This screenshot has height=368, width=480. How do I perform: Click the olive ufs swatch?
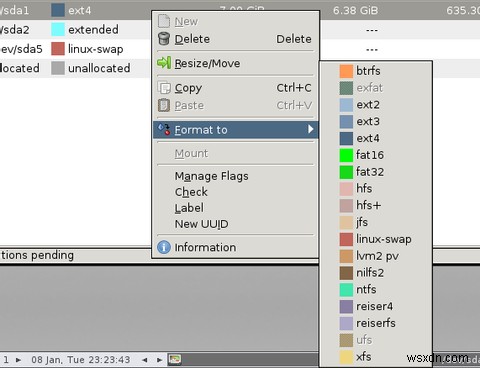(346, 340)
